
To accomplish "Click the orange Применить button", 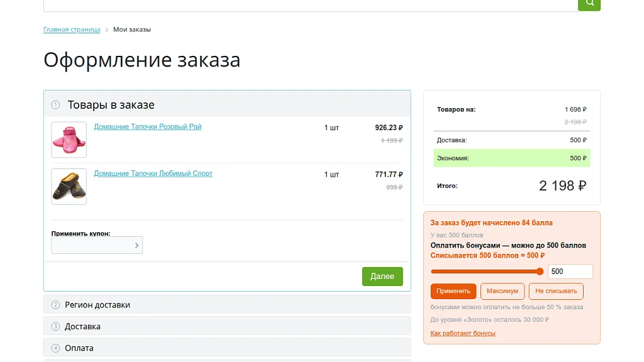I will tap(453, 291).
